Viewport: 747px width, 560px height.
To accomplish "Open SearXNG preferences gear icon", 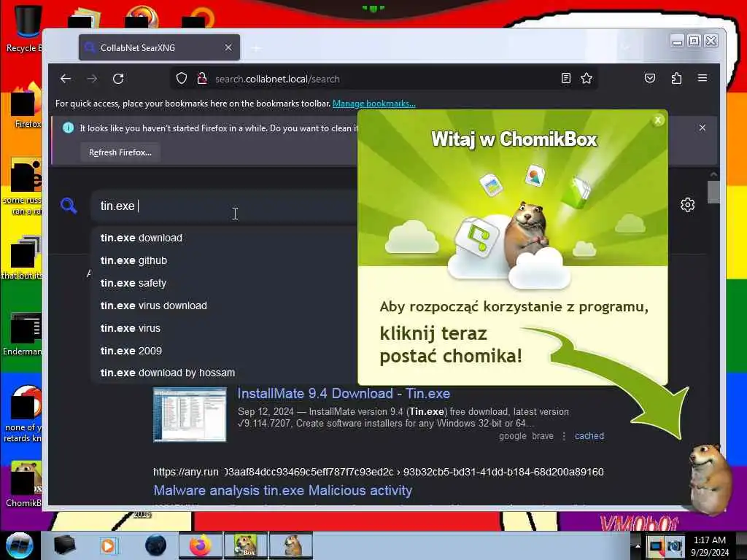I will tap(687, 205).
